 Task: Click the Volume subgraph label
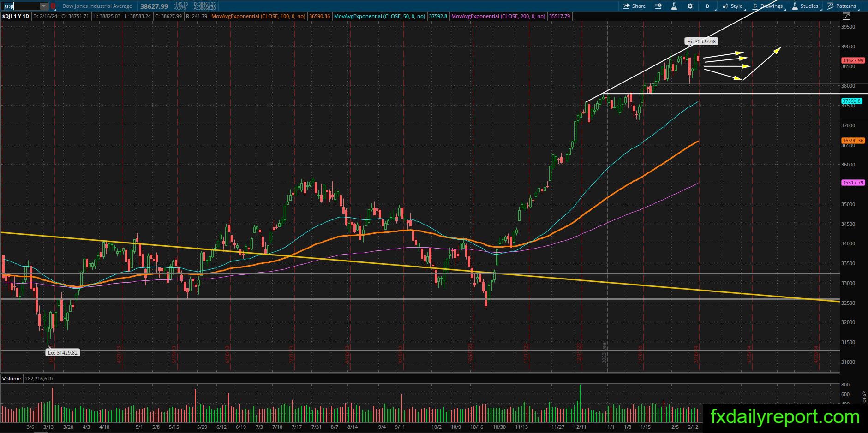pyautogui.click(x=12, y=379)
